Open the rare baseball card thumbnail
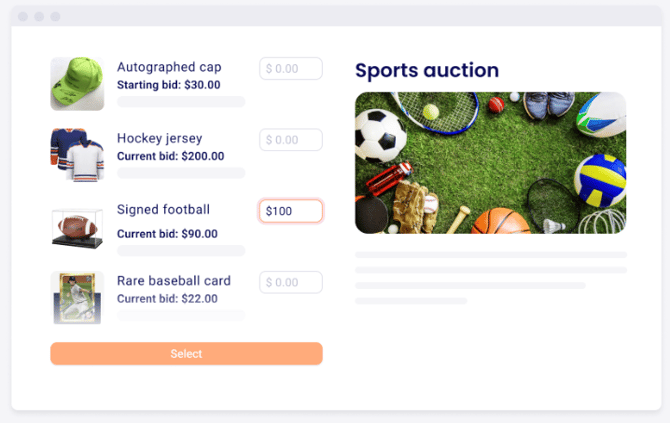Image resolution: width=670 pixels, height=423 pixels. (x=77, y=297)
